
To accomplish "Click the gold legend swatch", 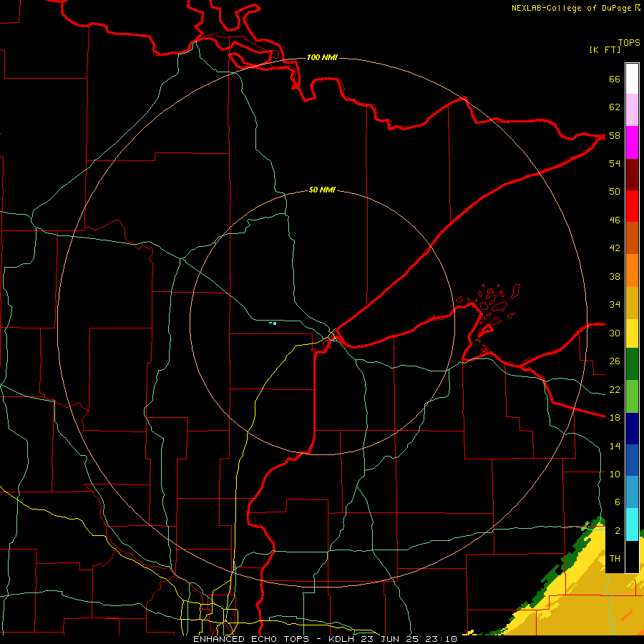I will tap(632, 303).
